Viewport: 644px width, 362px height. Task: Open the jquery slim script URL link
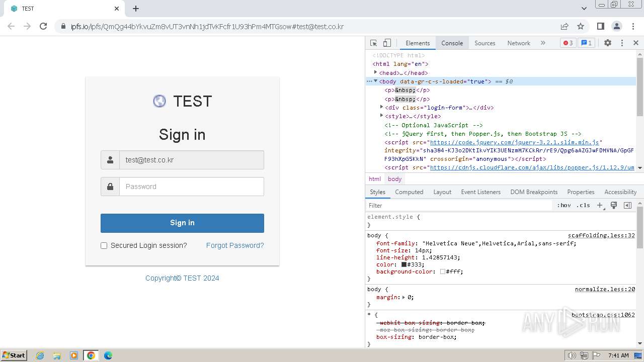coord(515,142)
